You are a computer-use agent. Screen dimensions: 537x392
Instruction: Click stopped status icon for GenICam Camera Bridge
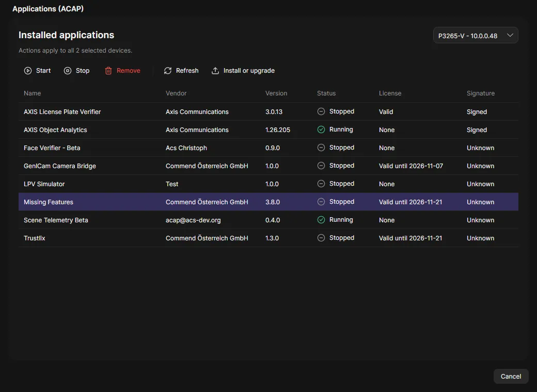pyautogui.click(x=321, y=166)
